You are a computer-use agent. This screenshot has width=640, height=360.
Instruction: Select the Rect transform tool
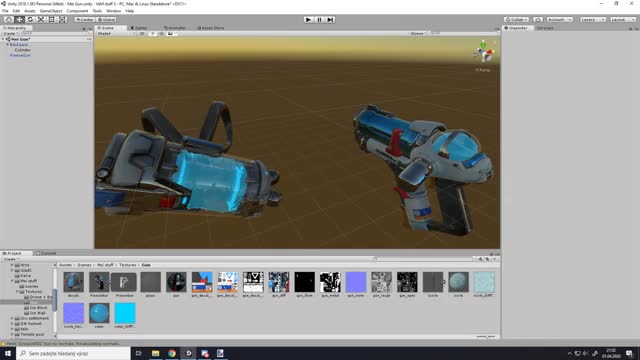tap(51, 20)
